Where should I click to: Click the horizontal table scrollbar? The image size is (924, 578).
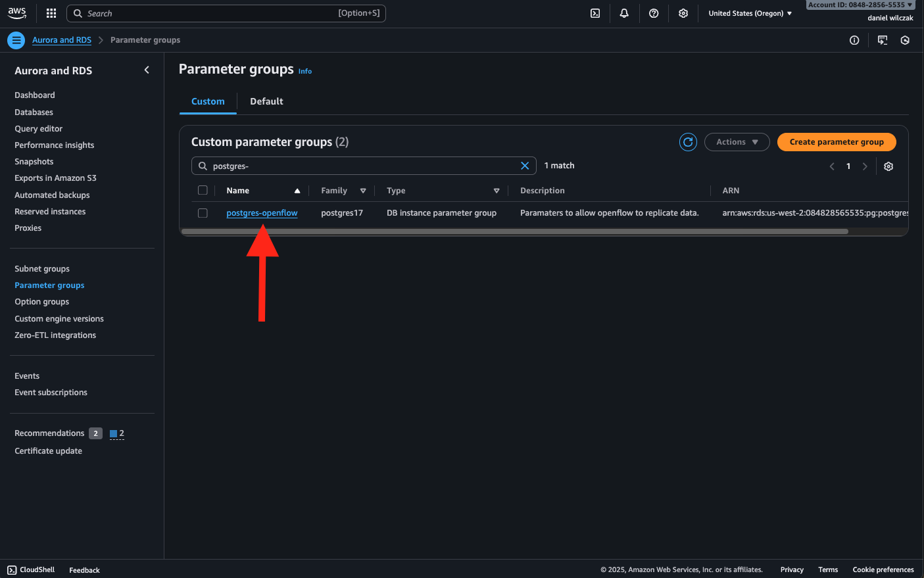point(514,231)
